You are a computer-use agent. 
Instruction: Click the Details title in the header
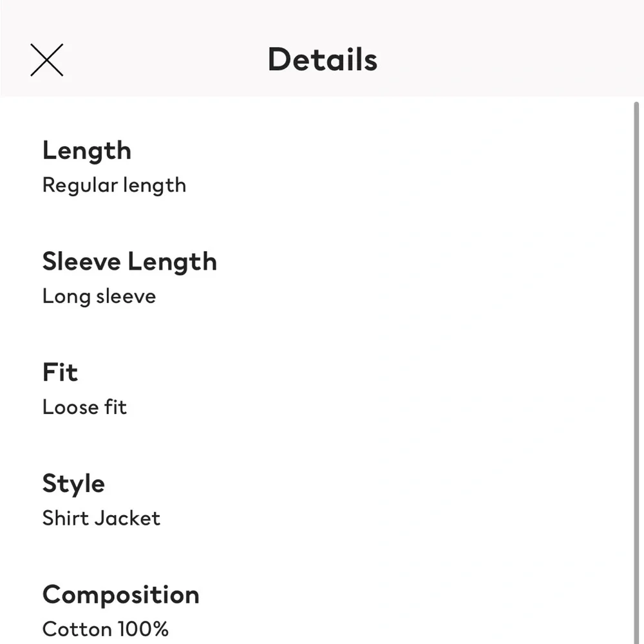[x=322, y=60]
